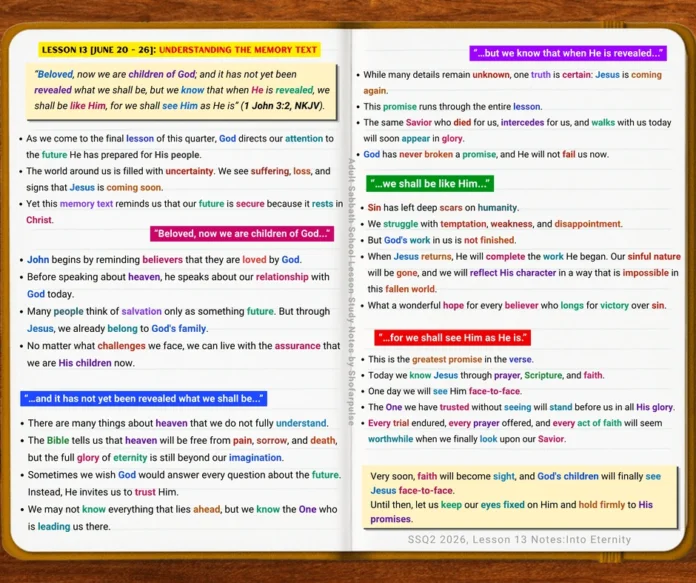696x583 pixels.
Task: Select the blue word "attention"
Action: [x=304, y=139]
